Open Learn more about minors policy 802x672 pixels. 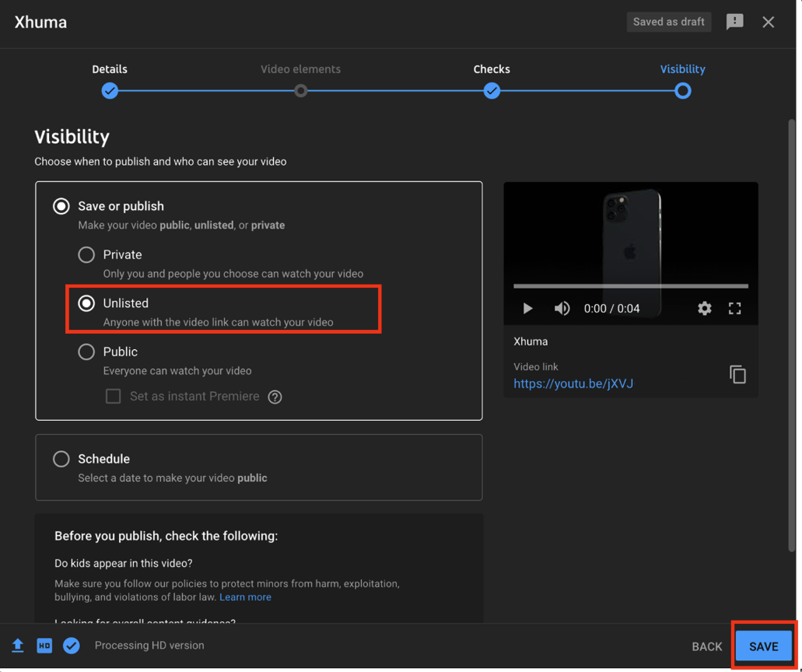point(245,597)
